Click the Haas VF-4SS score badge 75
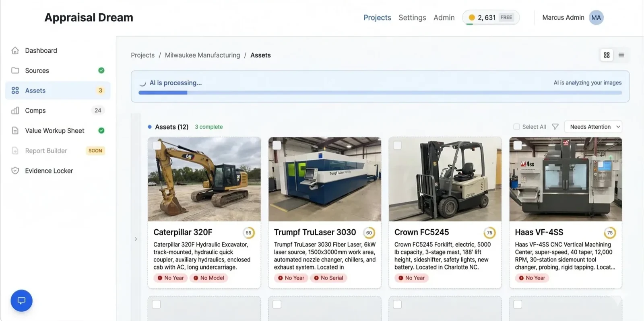The image size is (644, 321). pos(610,233)
